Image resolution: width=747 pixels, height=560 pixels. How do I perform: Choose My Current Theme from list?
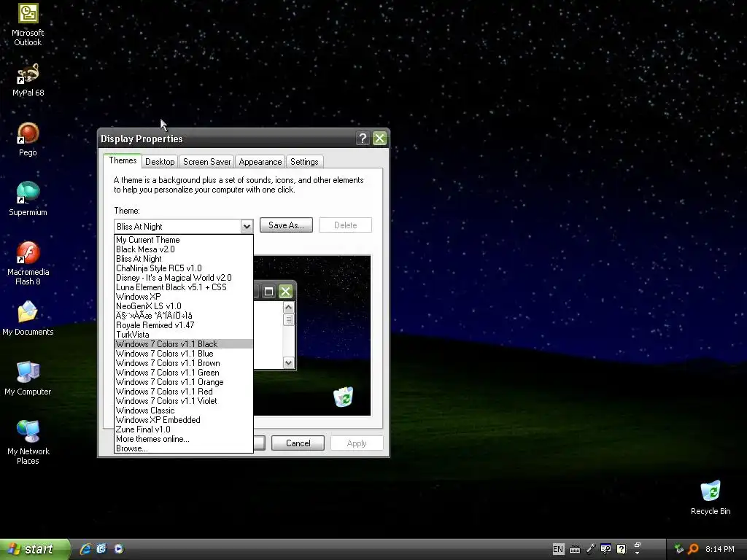coord(183,240)
